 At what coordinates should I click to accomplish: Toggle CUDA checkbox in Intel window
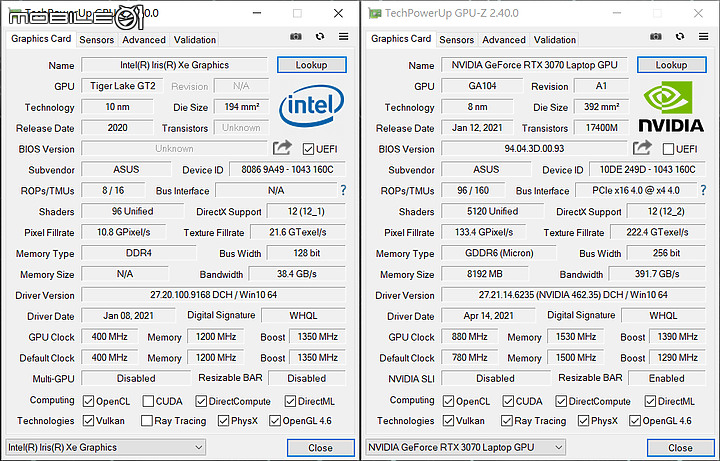(x=148, y=401)
